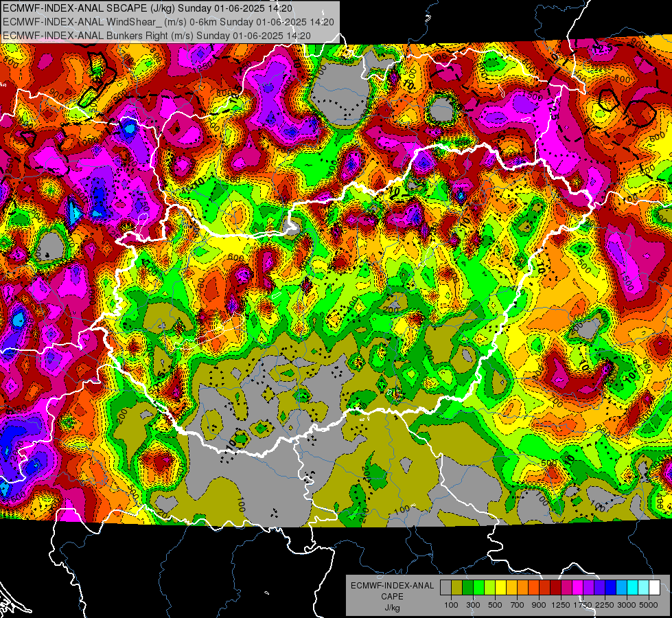
Task: Pick the white swatch in the legend
Action: (x=655, y=588)
